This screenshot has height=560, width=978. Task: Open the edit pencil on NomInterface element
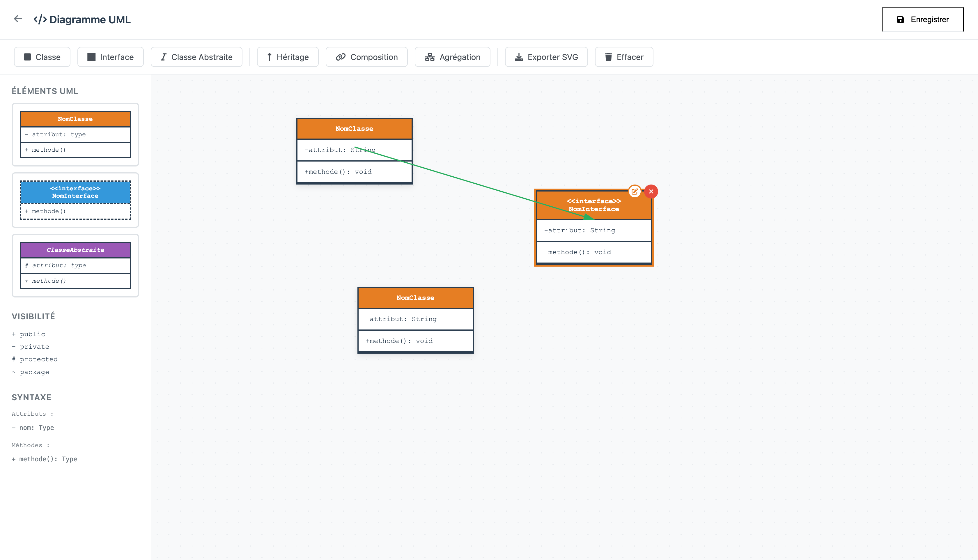[x=635, y=191]
